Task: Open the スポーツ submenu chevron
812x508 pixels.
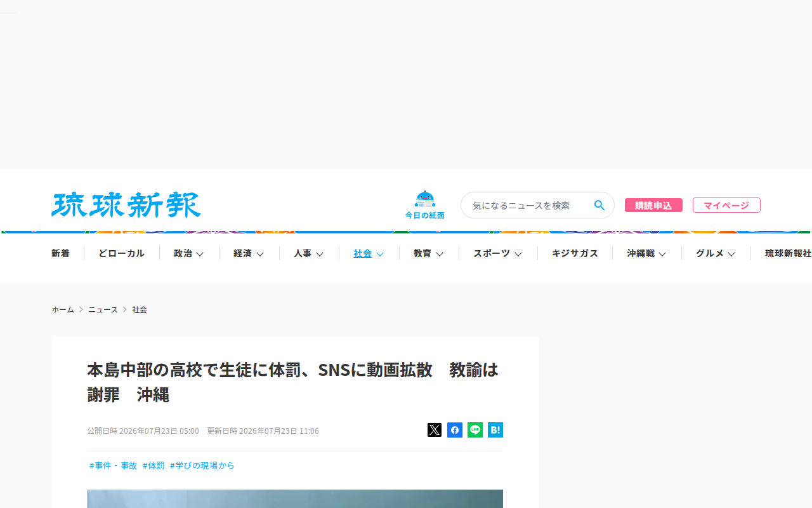Action: click(x=518, y=254)
